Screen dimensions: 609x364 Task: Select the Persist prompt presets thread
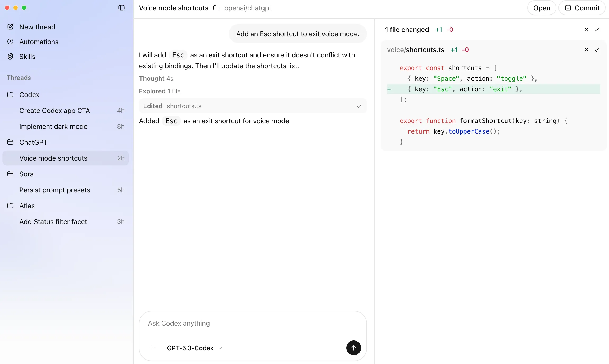(54, 190)
